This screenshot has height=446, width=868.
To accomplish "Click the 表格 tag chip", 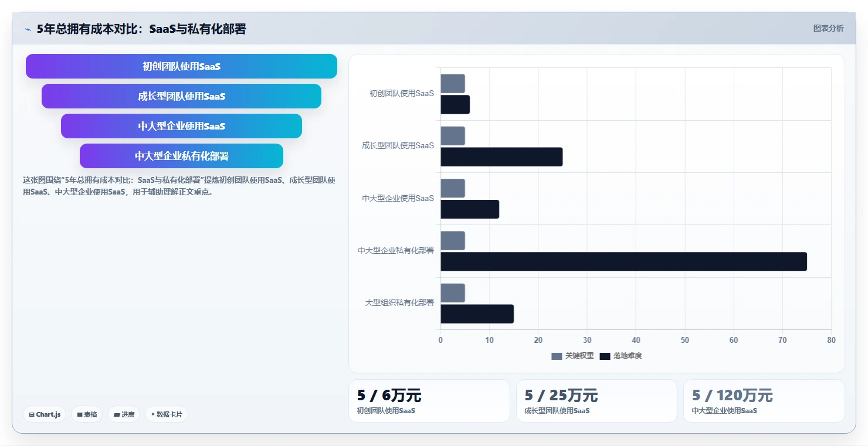I will [87, 414].
